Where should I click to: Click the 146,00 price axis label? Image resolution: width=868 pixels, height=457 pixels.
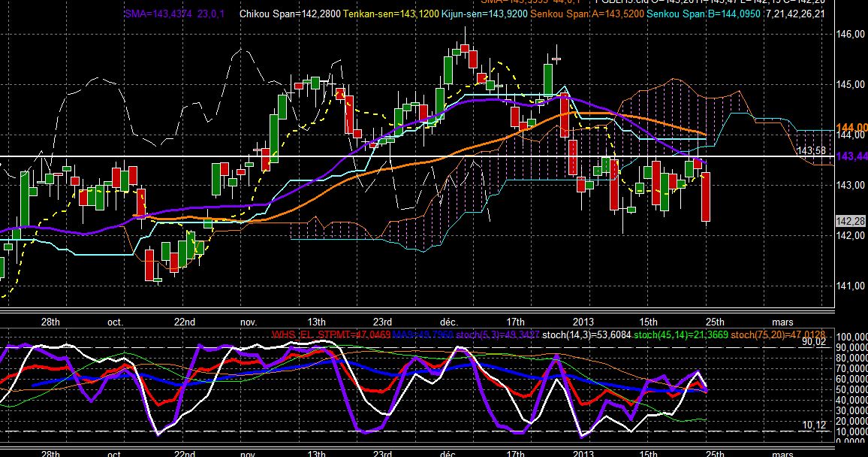click(x=850, y=35)
